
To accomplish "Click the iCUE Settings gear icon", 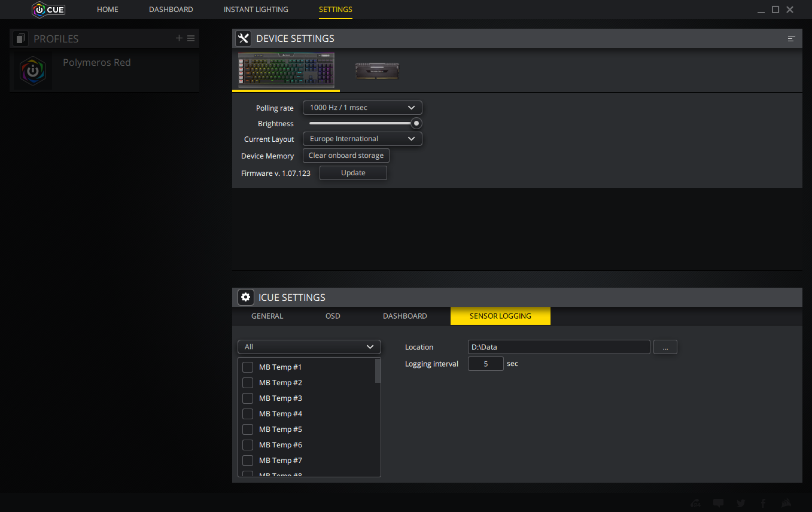I will click(245, 297).
